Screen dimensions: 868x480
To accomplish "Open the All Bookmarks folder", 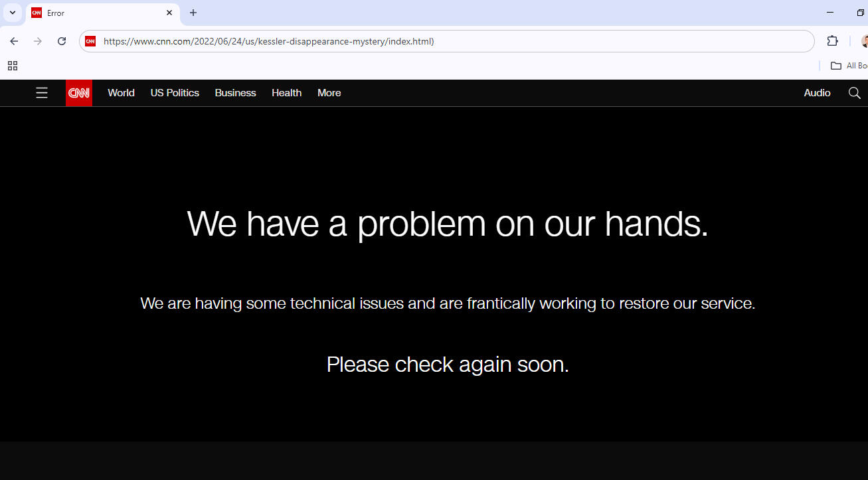I will pos(849,66).
